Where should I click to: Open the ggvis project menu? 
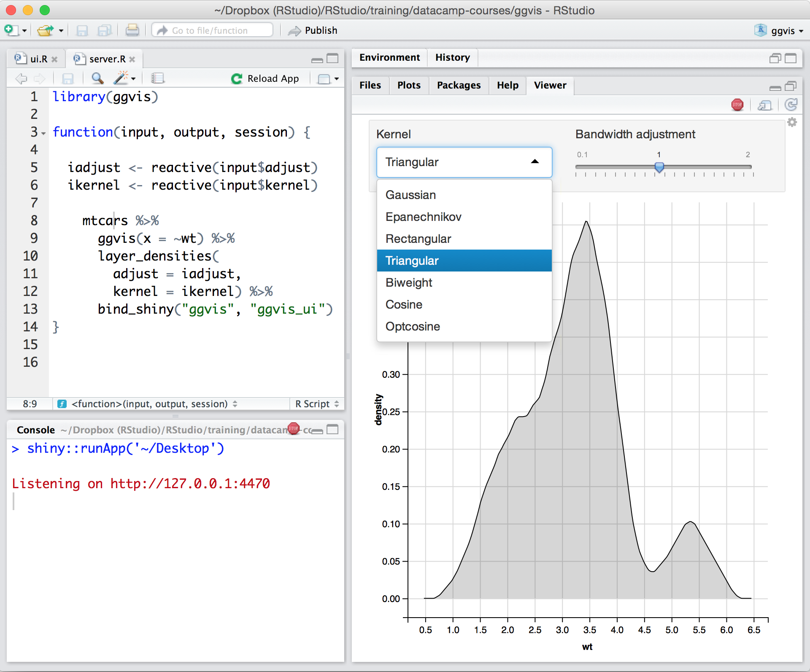[782, 30]
